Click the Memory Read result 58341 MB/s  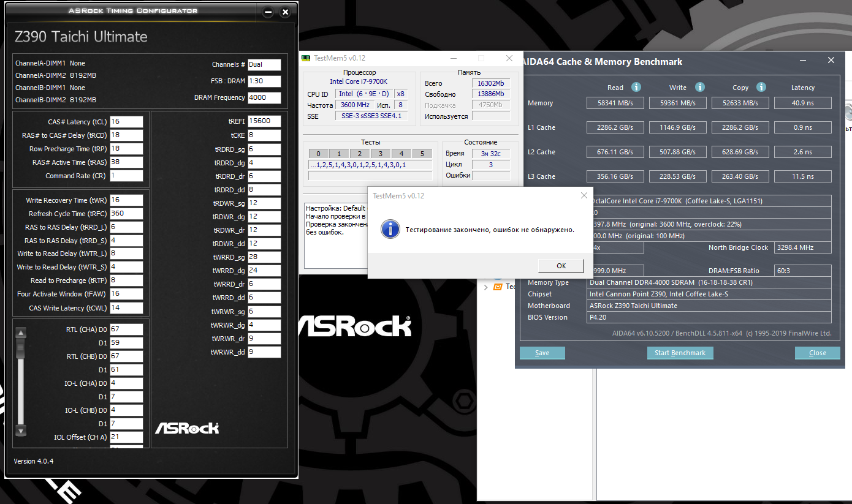(615, 103)
